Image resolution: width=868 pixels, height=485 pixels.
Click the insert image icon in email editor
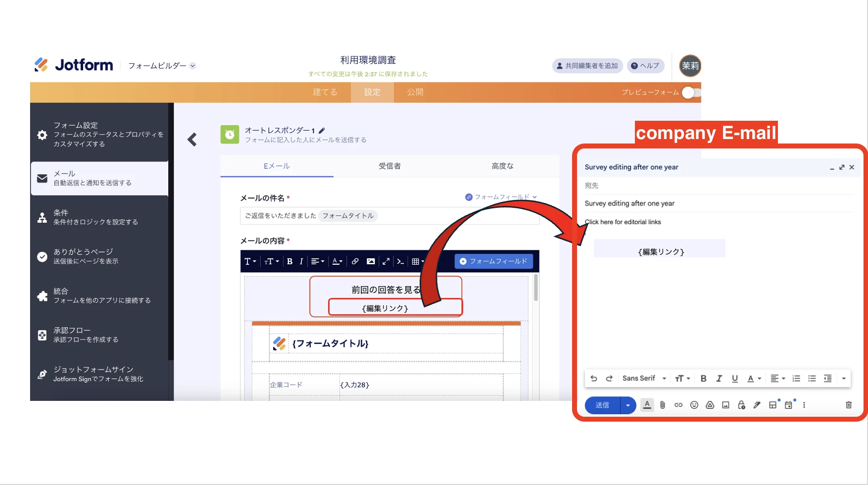pyautogui.click(x=371, y=261)
